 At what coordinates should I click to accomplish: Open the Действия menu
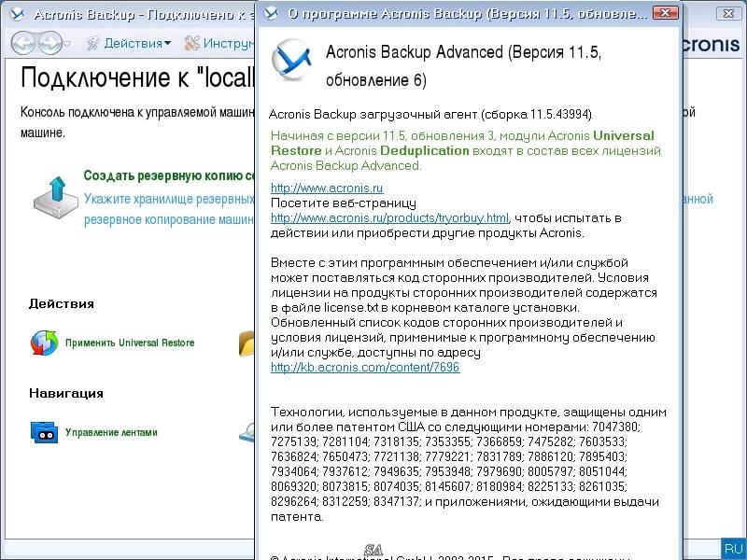tap(137, 43)
